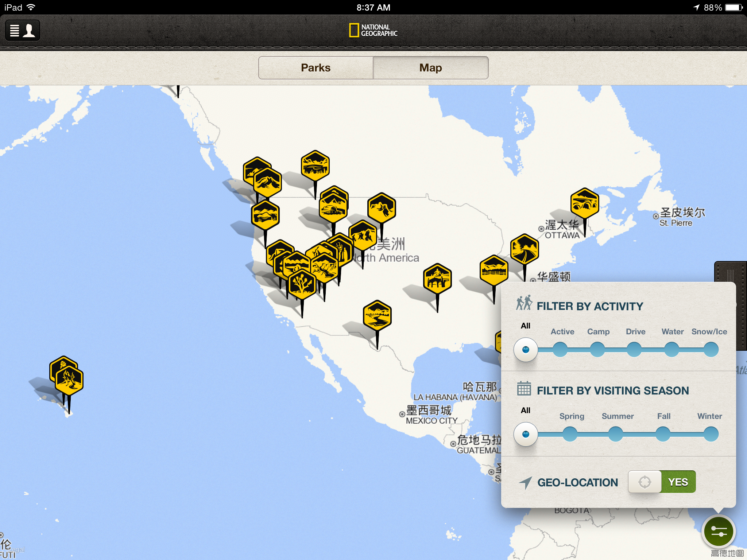Tap the snowy volcano pin in Pacific Northwest

[x=267, y=183]
